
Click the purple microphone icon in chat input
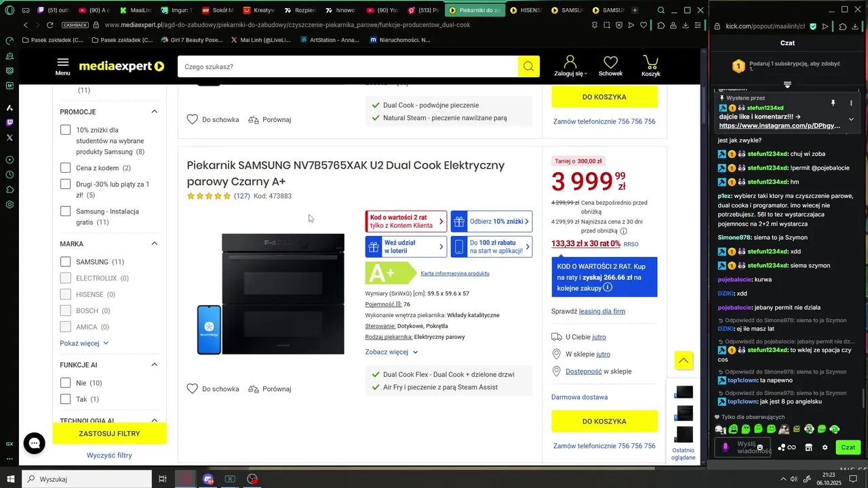click(725, 447)
